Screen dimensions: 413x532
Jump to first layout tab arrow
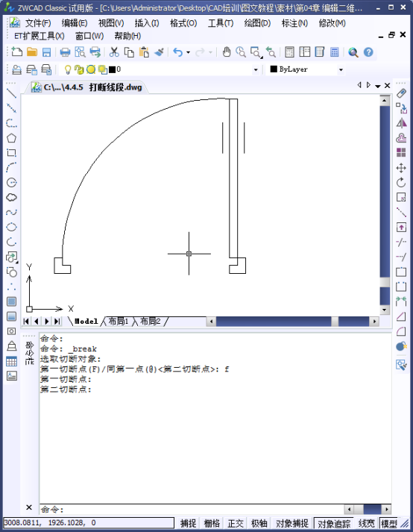(26, 322)
